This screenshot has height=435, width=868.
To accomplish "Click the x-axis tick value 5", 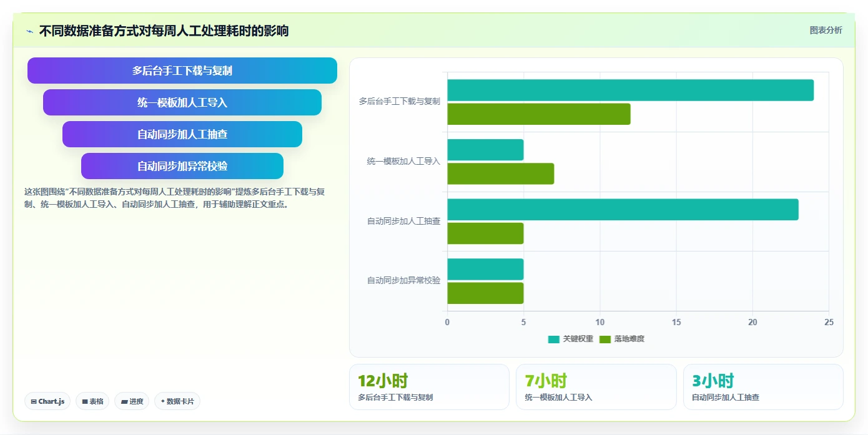I will pos(523,323).
